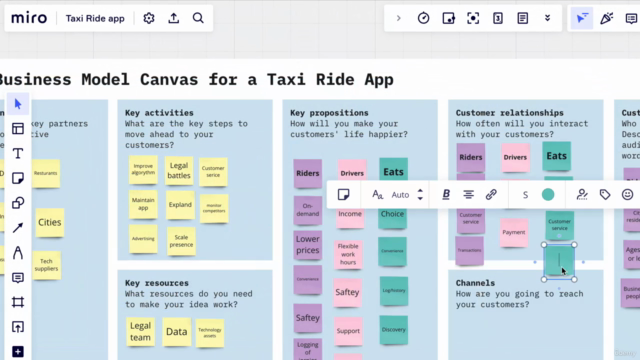Add a link to the sticky note
The height and width of the screenshot is (360, 640).
pos(491,195)
